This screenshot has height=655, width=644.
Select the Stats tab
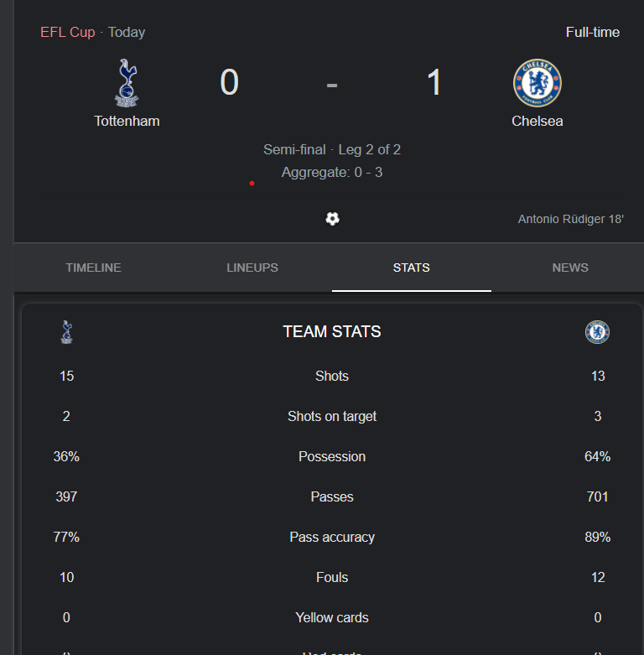(x=412, y=268)
